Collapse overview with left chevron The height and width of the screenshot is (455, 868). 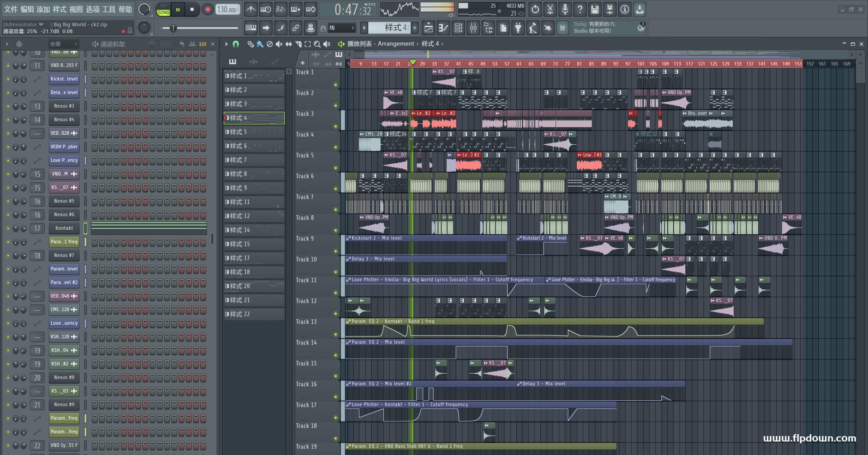(349, 54)
